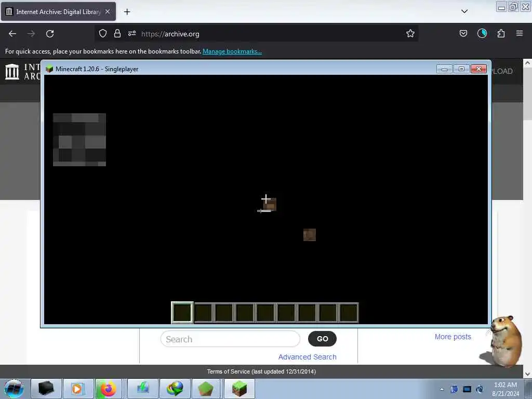The width and height of the screenshot is (532, 399).
Task: Open the Extensions puzzle icon
Action: pos(501,33)
